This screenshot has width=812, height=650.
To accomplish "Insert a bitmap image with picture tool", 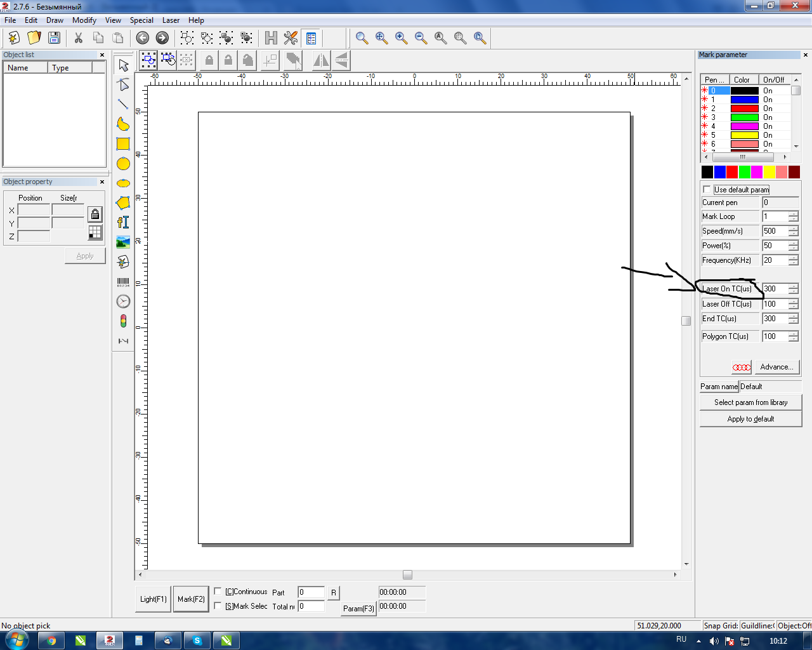I will [123, 242].
